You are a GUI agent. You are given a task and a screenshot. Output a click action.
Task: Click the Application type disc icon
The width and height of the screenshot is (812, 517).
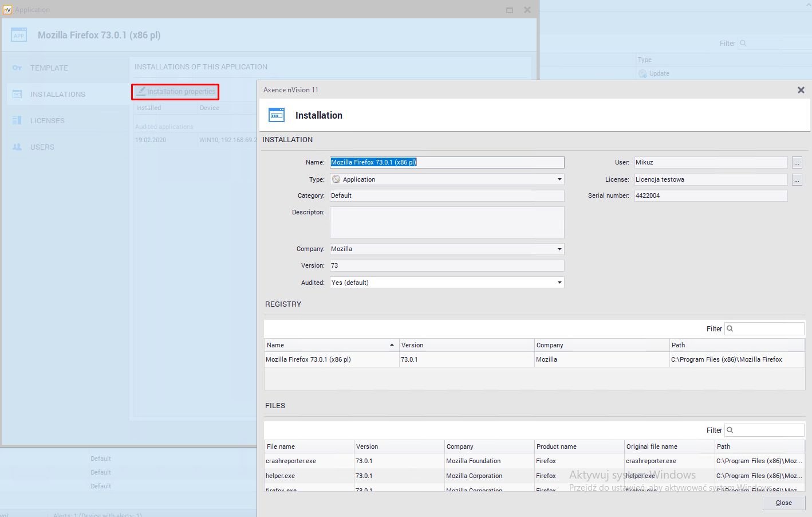click(336, 179)
